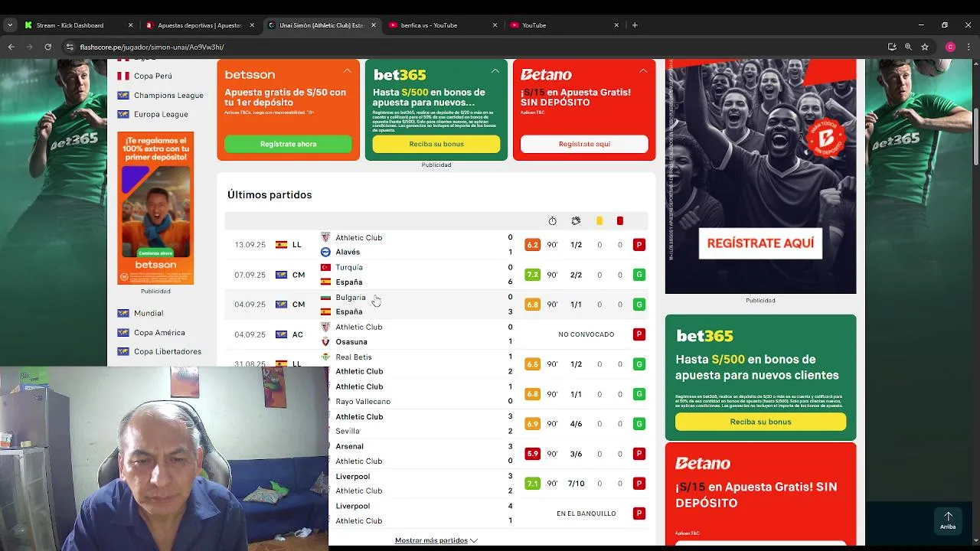Close the Stream - Kick Dashboard tab
Image resolution: width=980 pixels, height=551 pixels.
pos(130,25)
